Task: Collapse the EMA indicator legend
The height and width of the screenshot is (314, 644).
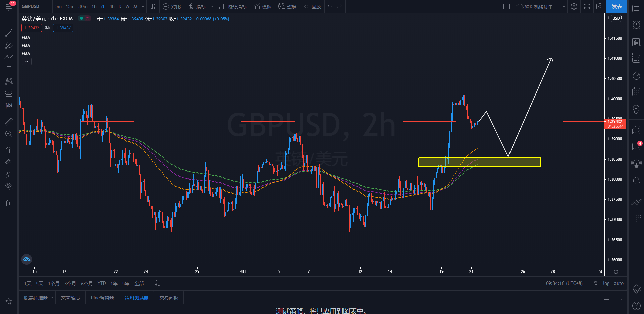Action: (x=27, y=62)
